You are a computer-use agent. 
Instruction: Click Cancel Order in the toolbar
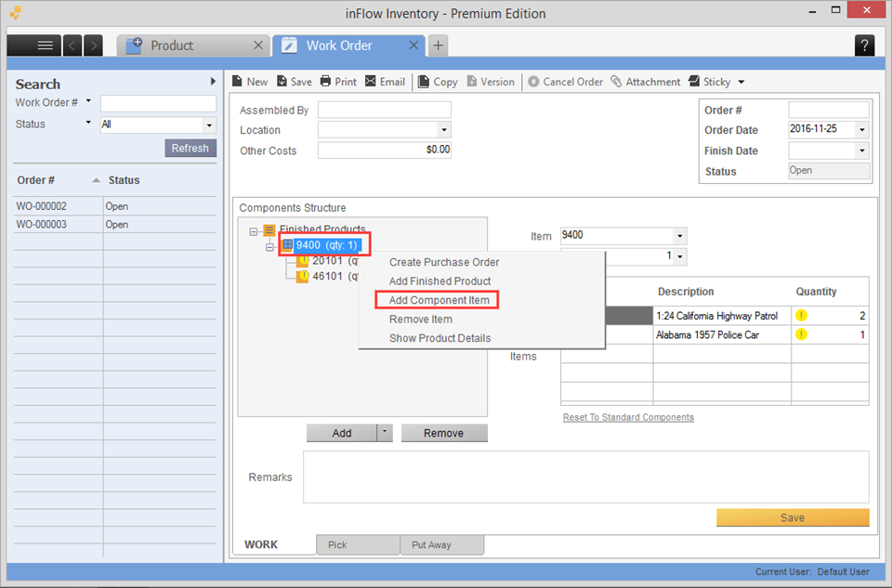(x=565, y=82)
